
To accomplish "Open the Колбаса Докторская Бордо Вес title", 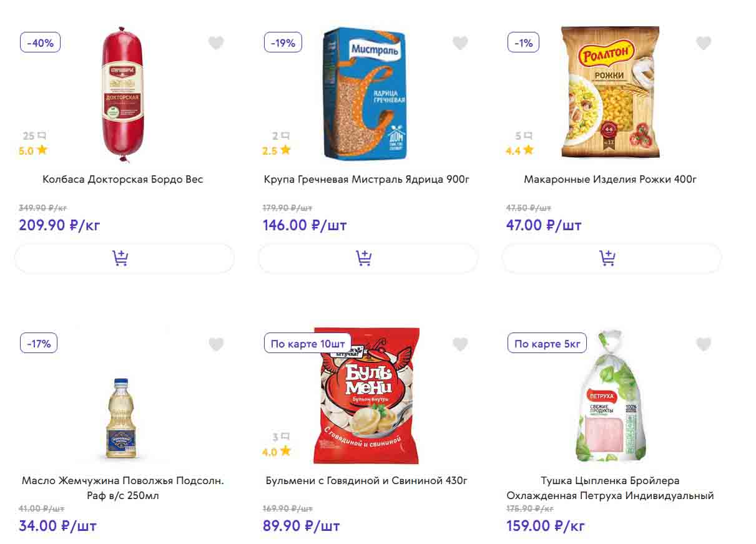I will [123, 180].
